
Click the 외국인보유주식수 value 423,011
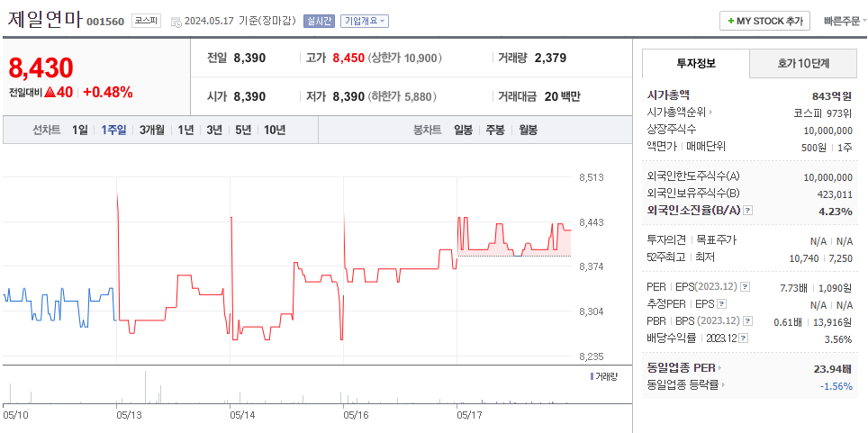(835, 194)
